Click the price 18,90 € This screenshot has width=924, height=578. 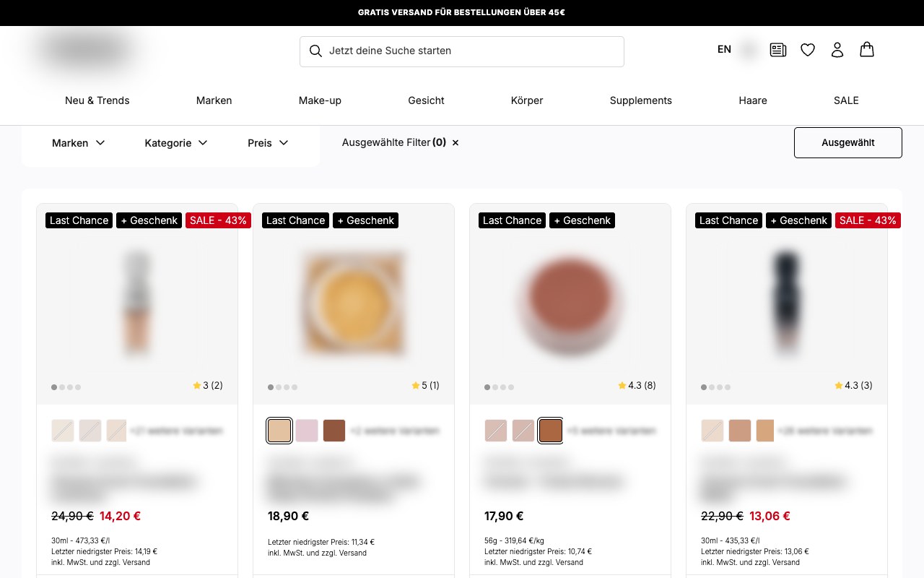click(288, 516)
